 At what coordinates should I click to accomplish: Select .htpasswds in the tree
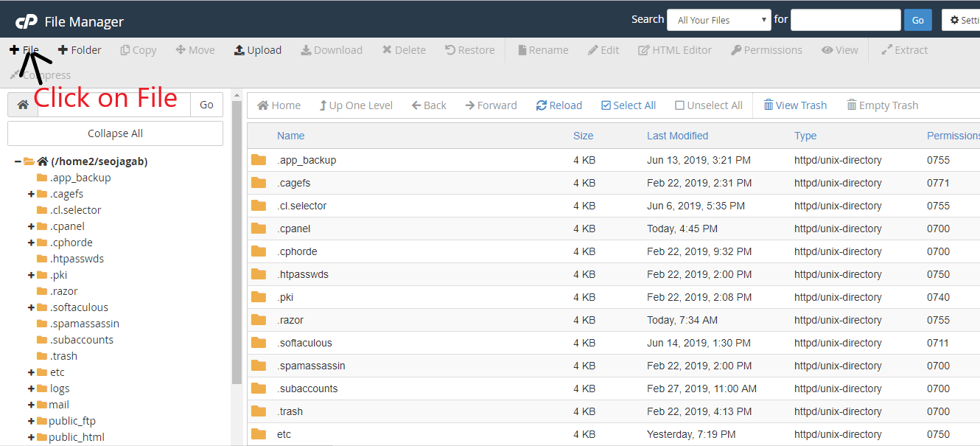tap(77, 259)
